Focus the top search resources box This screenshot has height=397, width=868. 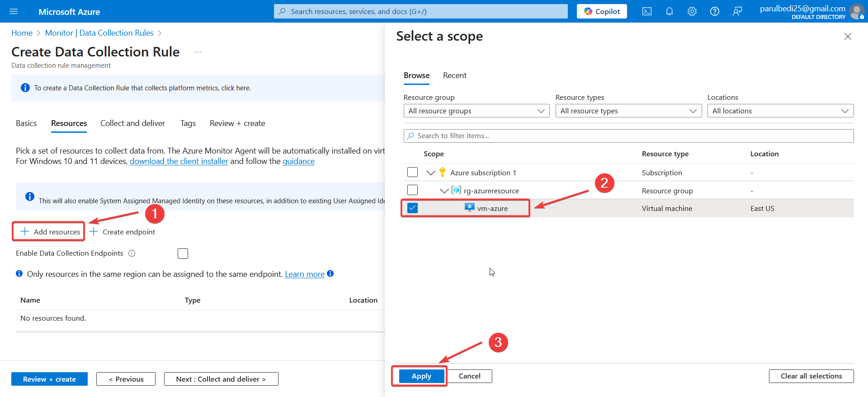pyautogui.click(x=420, y=11)
